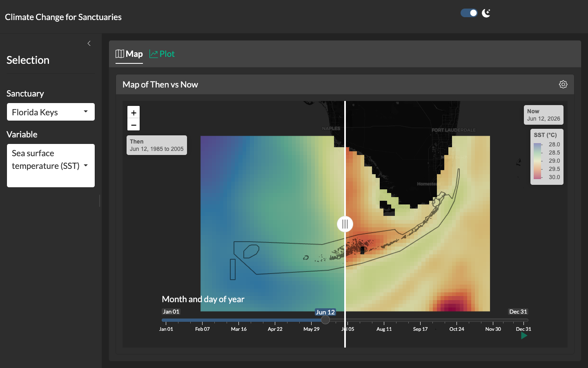Switch to the Plot tab
Screen dimensions: 588x368
click(162, 54)
